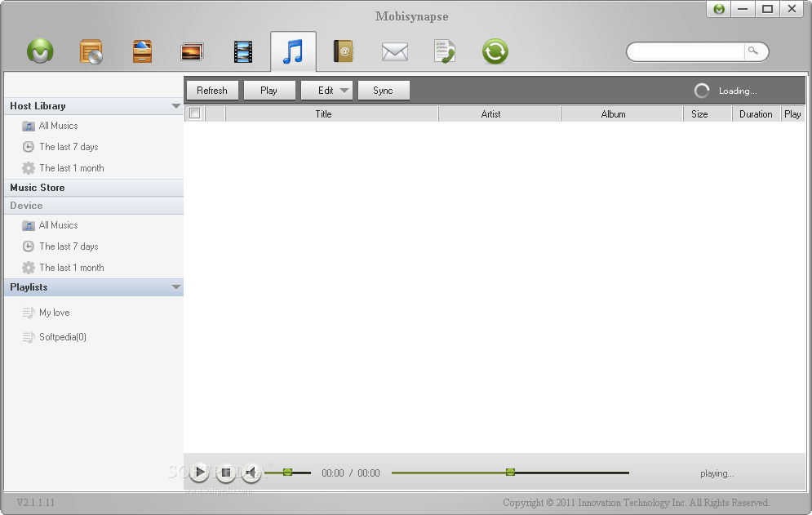Click the Mobisynapse icon in title bar
The image size is (812, 515).
coord(719,9)
